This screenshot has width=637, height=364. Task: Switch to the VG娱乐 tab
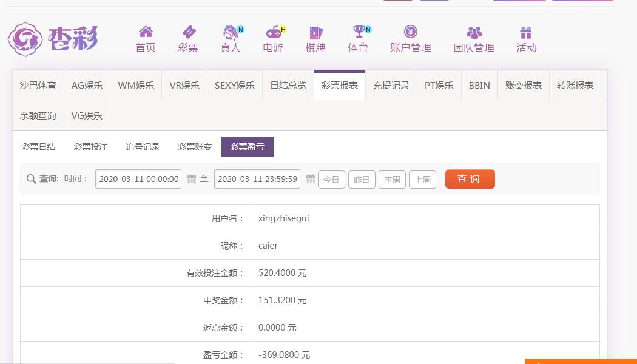87,115
